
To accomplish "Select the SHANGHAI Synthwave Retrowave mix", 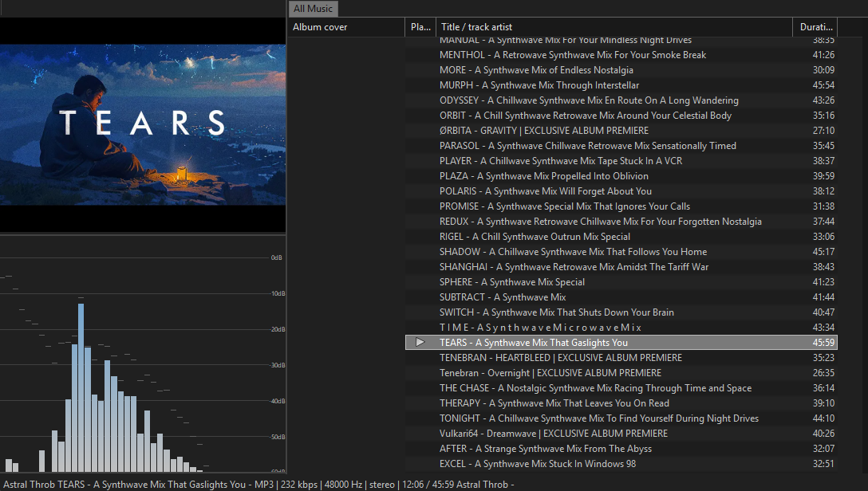I will [574, 267].
